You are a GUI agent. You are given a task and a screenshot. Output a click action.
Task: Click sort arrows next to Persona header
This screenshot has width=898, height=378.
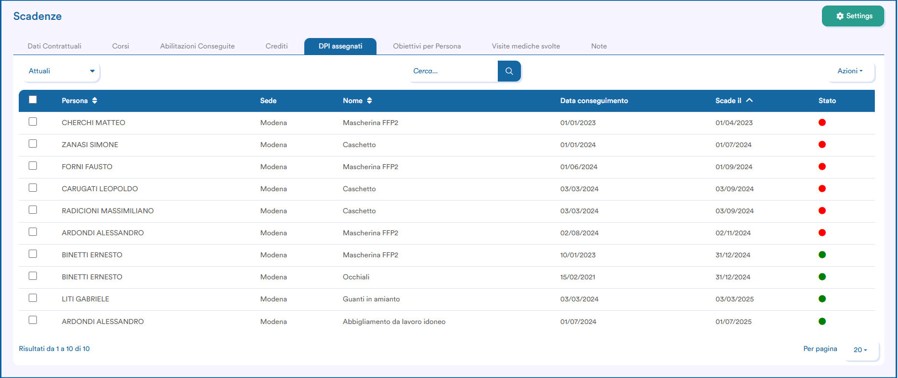tap(94, 101)
